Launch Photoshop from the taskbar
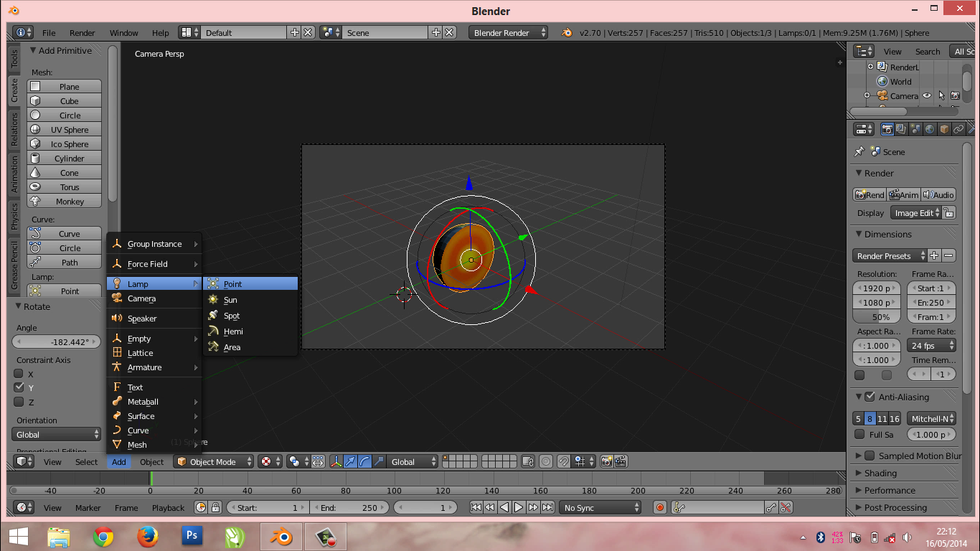The height and width of the screenshot is (551, 980). (192, 536)
